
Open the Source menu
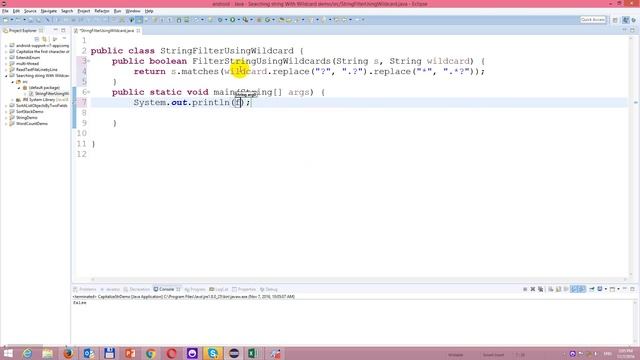tap(30, 11)
